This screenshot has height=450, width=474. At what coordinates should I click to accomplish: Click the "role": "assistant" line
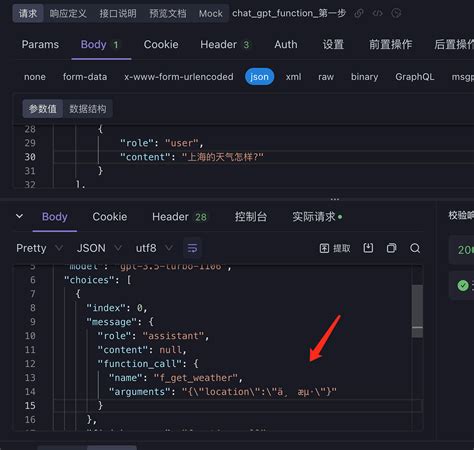pyautogui.click(x=153, y=336)
